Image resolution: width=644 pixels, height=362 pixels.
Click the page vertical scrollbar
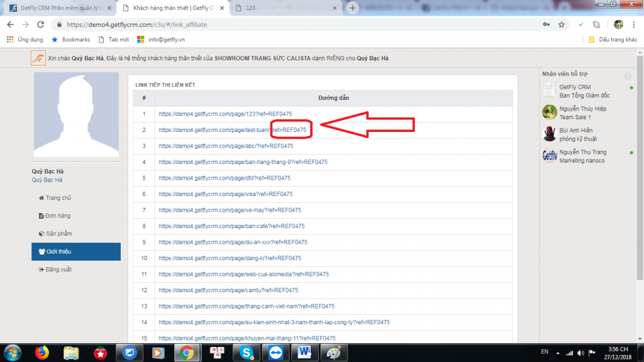tap(640, 189)
